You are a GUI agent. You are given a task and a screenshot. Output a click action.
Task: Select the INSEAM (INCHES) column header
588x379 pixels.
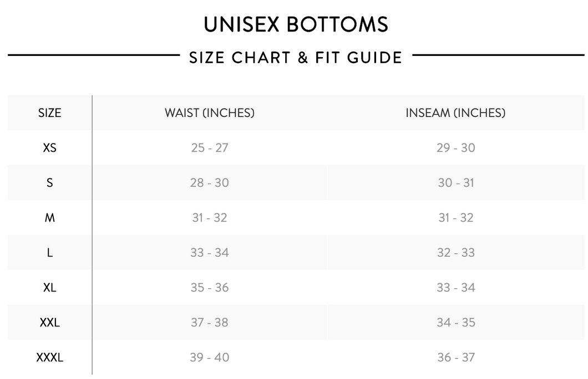(455, 113)
